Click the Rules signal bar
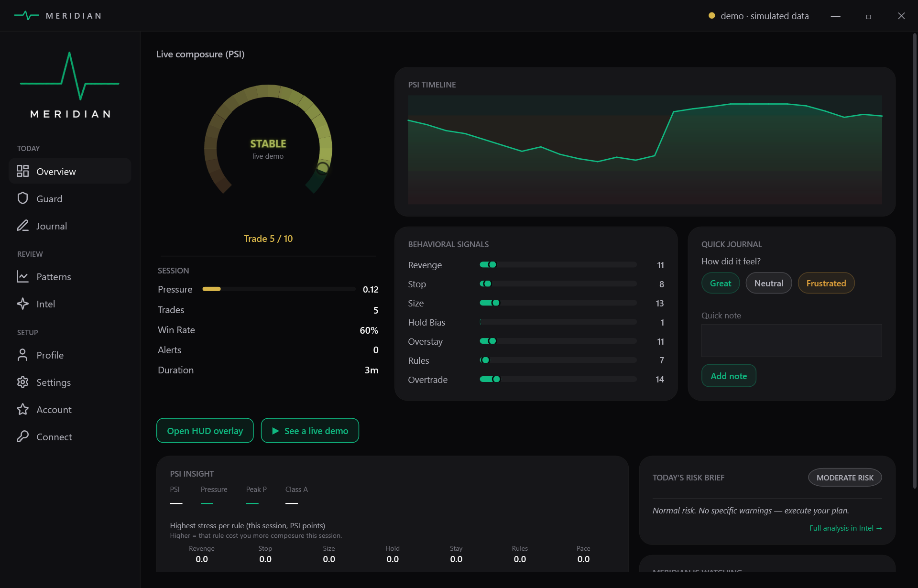 (x=558, y=360)
